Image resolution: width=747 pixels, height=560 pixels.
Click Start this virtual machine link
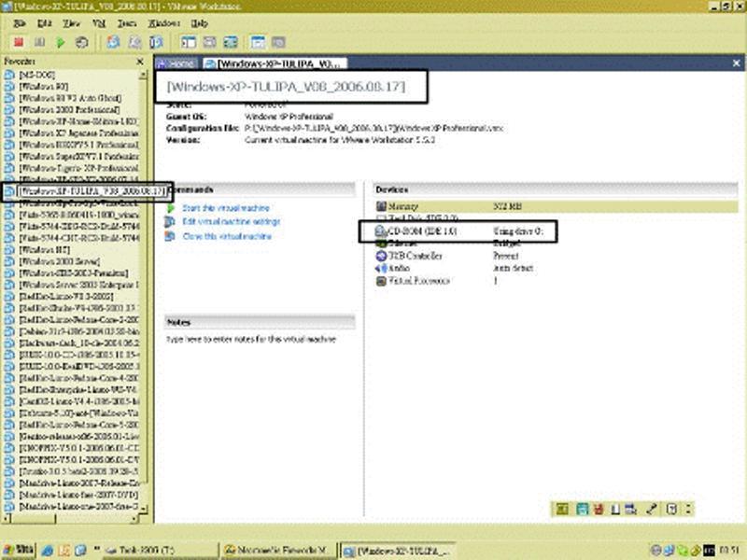pyautogui.click(x=226, y=208)
